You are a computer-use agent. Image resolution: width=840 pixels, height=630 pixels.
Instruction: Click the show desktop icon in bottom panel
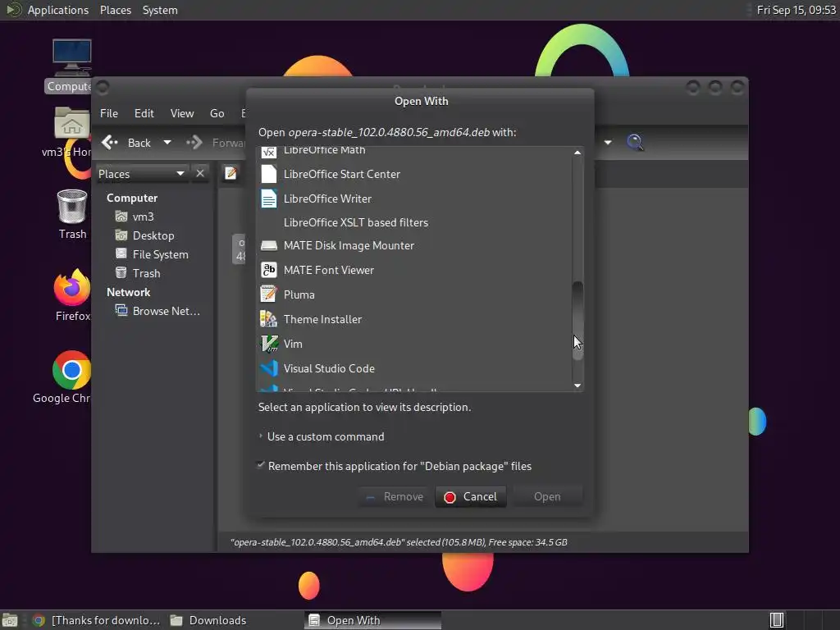click(x=10, y=620)
